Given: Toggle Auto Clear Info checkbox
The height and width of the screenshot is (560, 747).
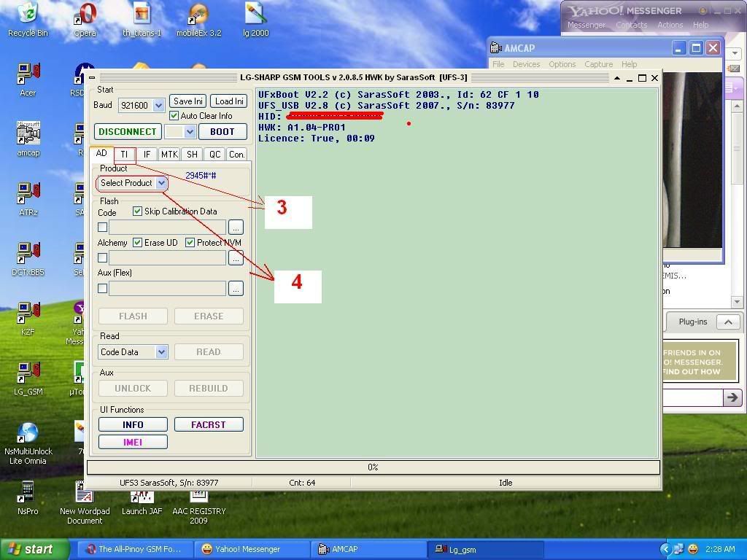Looking at the screenshot, I should 174,116.
